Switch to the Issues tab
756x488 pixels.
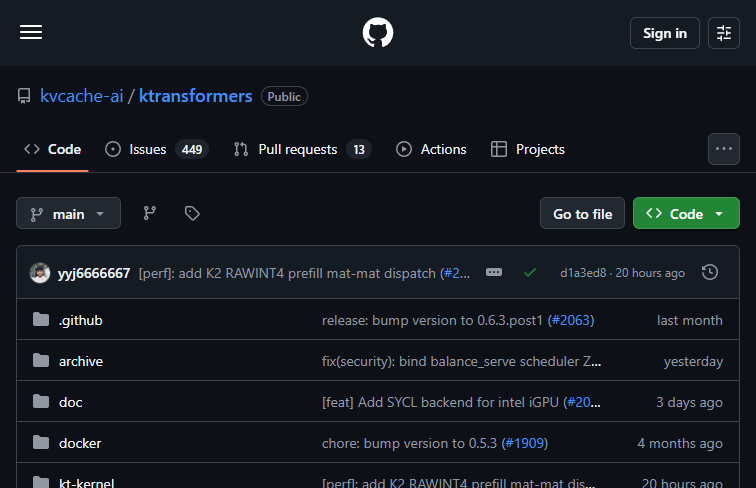(x=157, y=149)
